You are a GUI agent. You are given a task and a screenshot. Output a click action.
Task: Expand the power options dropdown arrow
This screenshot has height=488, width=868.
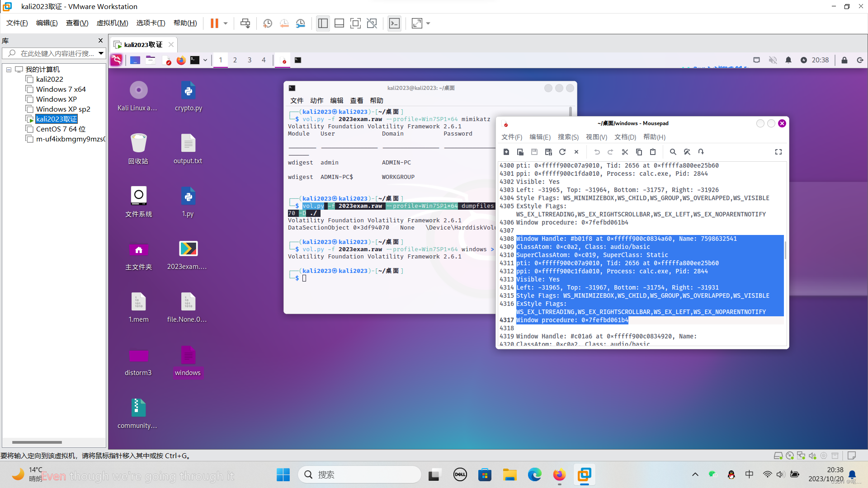(226, 23)
